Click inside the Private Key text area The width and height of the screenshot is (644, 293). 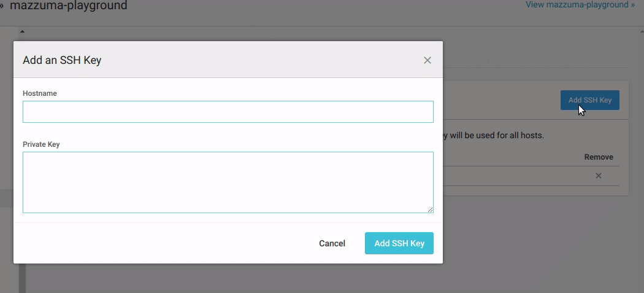coord(228,182)
